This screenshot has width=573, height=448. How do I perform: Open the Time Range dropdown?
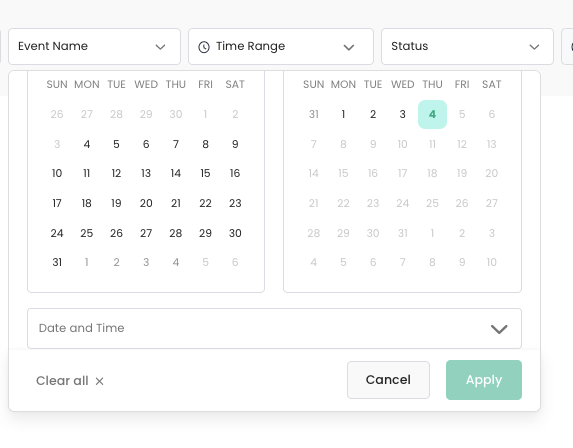281,46
